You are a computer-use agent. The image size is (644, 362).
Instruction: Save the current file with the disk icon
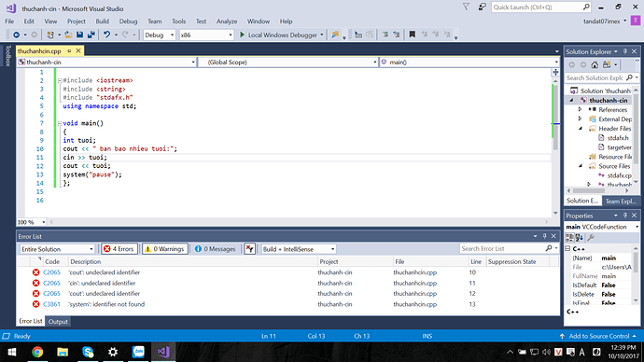tap(79, 35)
